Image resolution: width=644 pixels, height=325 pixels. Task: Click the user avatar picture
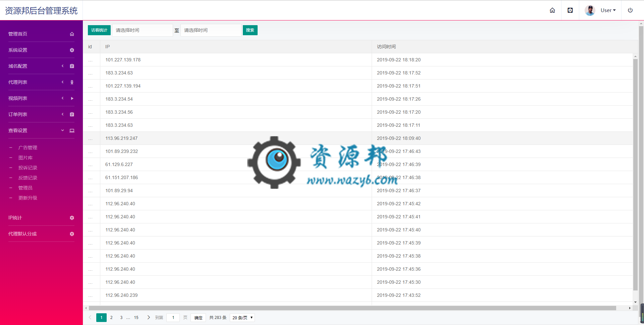tap(590, 10)
